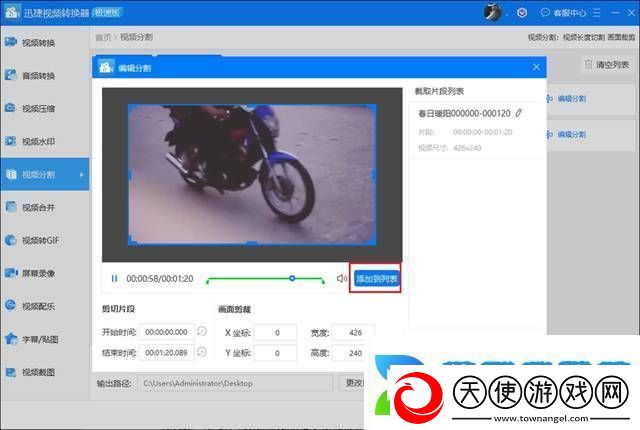Set the end time using its clock icon
Viewport: 640px width, 430px height.
tap(202, 352)
